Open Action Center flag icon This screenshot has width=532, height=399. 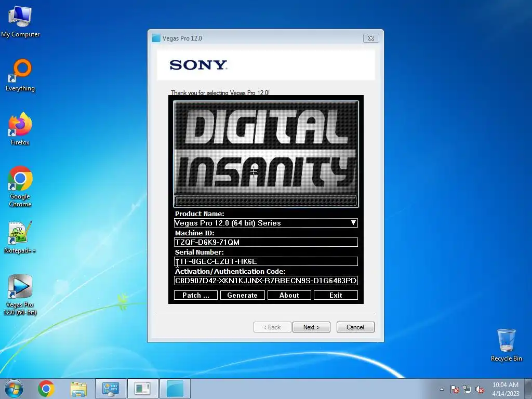point(455,389)
